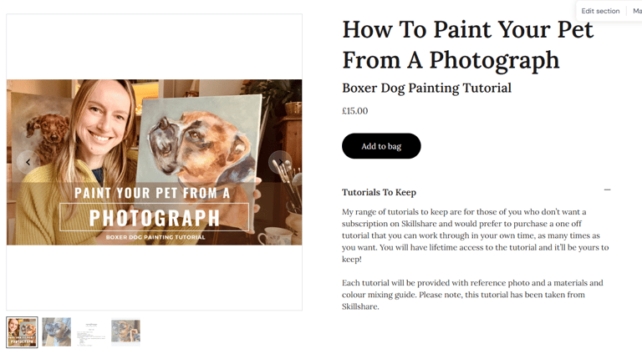
Task: Click the £15.00 price
Action: (354, 111)
